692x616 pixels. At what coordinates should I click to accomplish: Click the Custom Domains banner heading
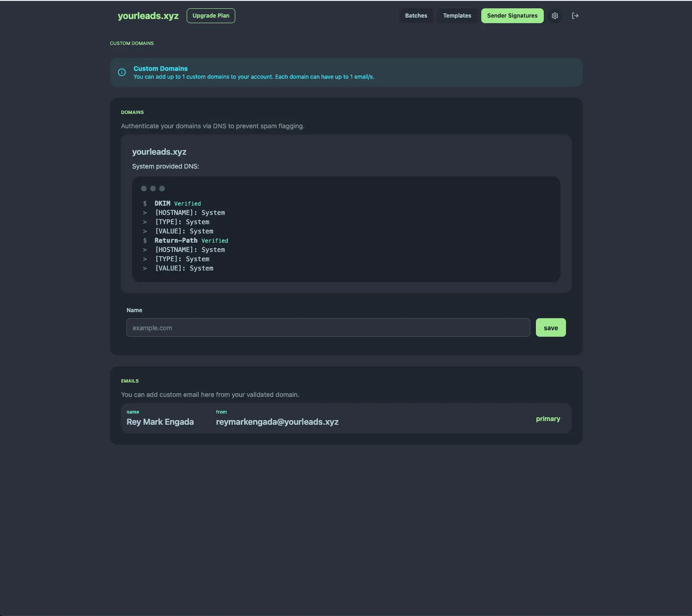point(160,69)
